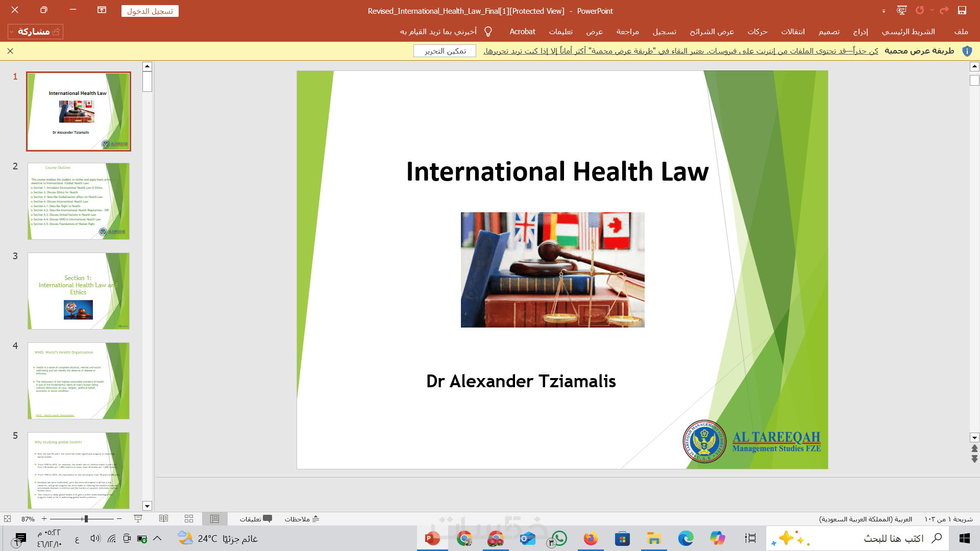Image resolution: width=980 pixels, height=551 pixels.
Task: Toggle the Comments (تعليقات) pane
Action: (256, 519)
